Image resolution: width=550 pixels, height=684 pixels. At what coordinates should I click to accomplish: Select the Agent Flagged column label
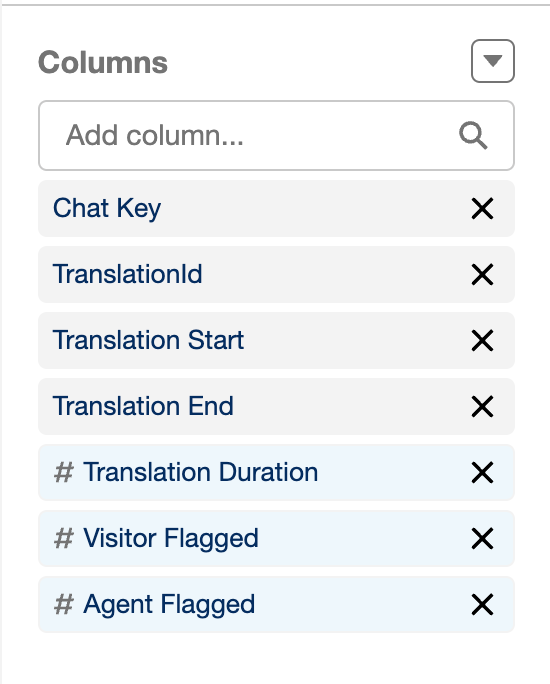tap(169, 605)
